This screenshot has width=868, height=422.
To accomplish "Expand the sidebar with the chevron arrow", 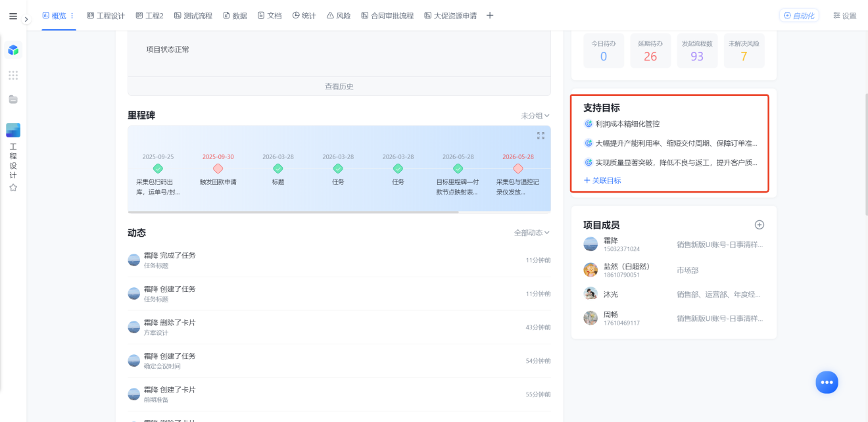I will pos(27,20).
